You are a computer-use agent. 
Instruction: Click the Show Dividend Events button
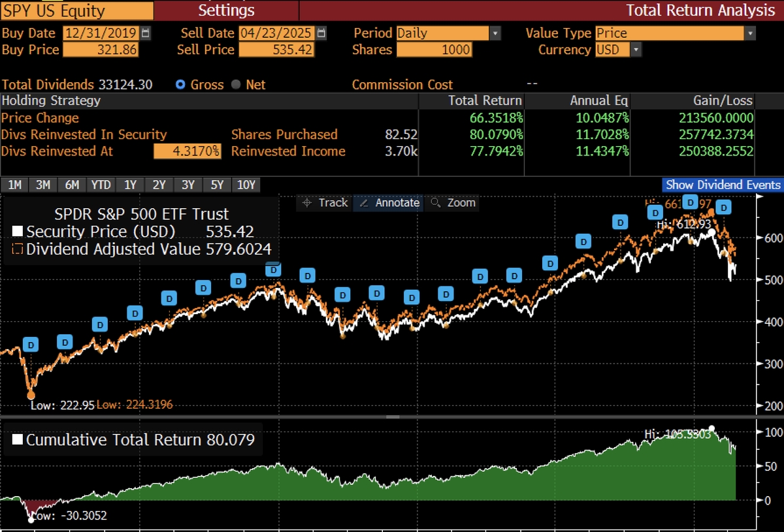point(723,185)
